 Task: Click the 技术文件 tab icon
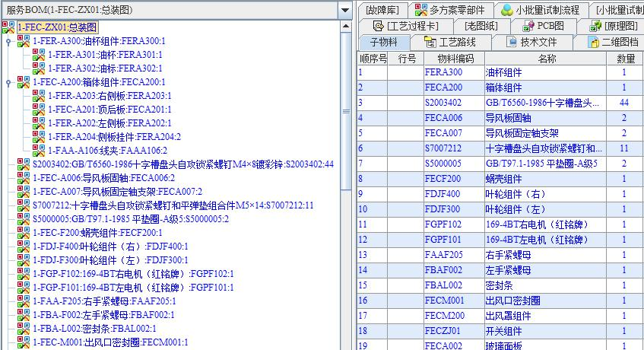[x=512, y=42]
